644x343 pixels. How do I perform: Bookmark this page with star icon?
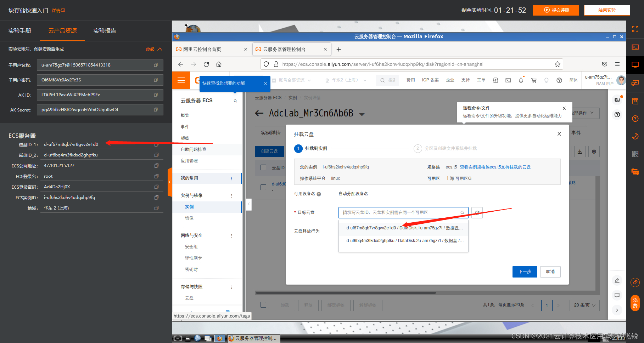558,64
